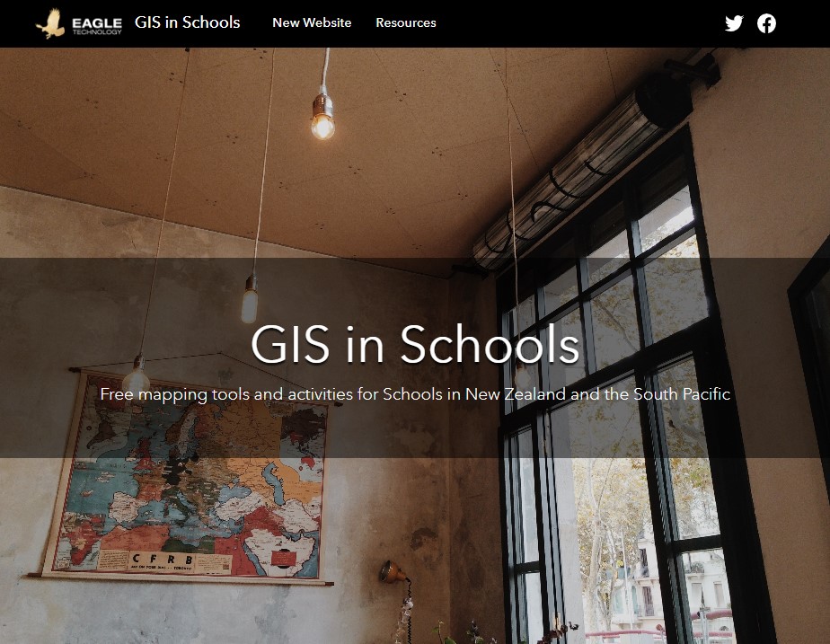Click the GIS in Schools header title
830x644 pixels.
(x=188, y=22)
